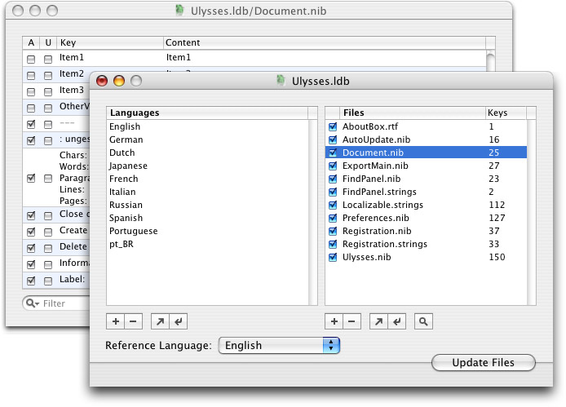
Task: Select English in the Languages list
Action: pyautogui.click(x=125, y=127)
